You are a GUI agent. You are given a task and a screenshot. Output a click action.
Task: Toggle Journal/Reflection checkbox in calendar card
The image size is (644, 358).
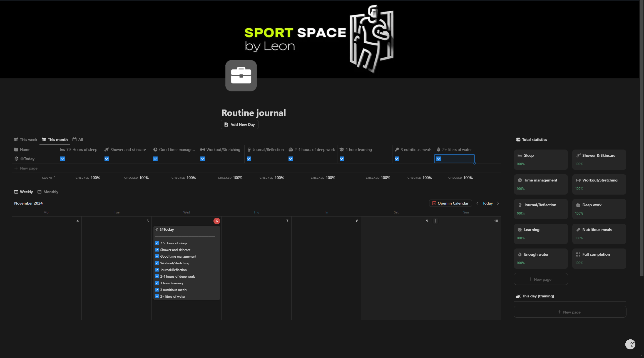pos(157,270)
